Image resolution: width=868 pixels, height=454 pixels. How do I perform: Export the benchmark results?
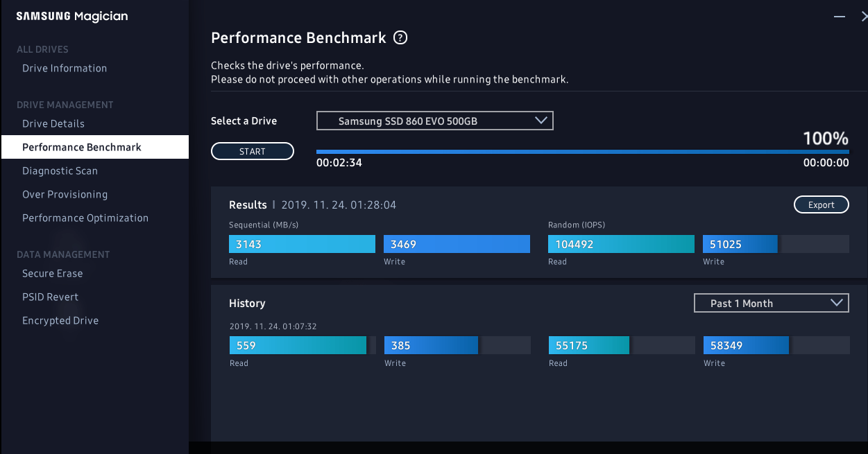(821, 204)
